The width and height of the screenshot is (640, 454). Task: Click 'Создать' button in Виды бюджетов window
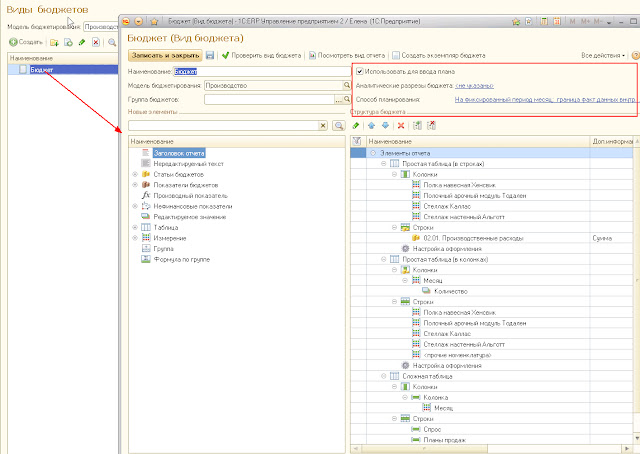[26, 42]
